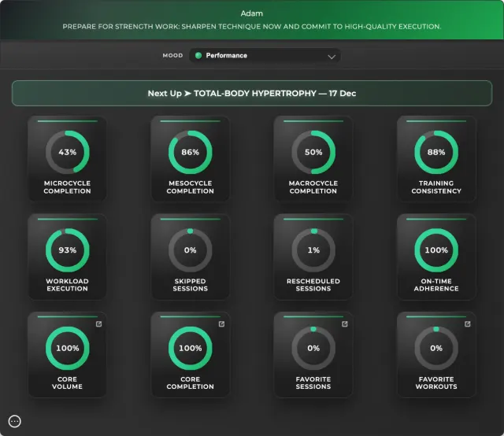Select the Favorite Sessions label
504x436 pixels.
point(313,383)
